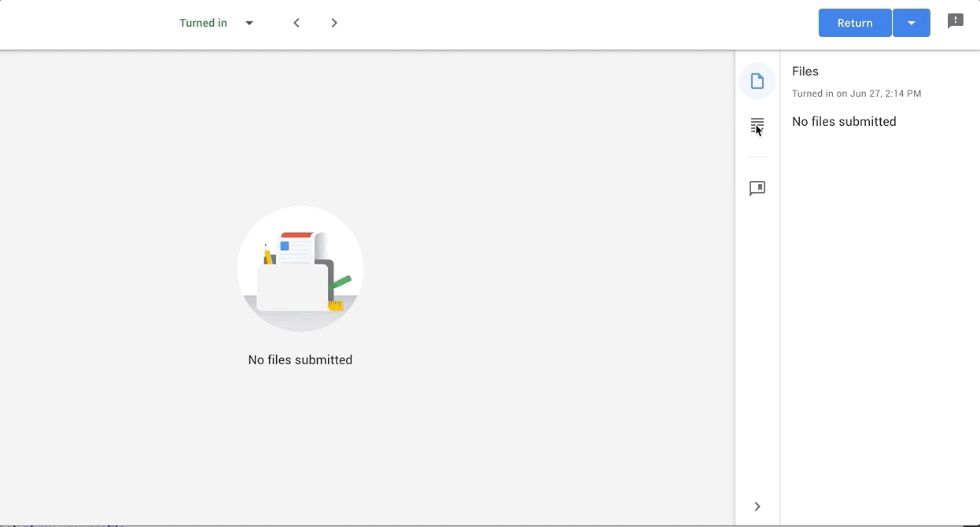Go to the previous student arrow

pyautogui.click(x=297, y=23)
